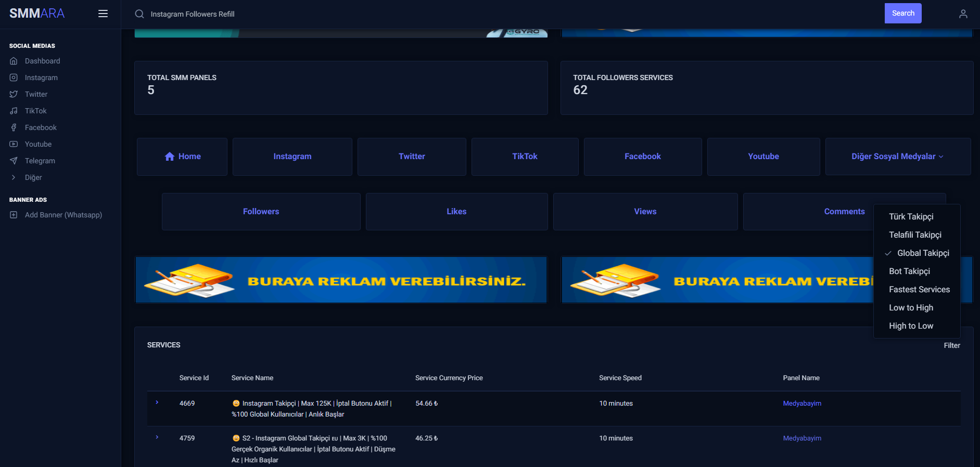Choose the checked Global Takipçi option
Image resolution: width=980 pixels, height=467 pixels.
click(x=917, y=253)
